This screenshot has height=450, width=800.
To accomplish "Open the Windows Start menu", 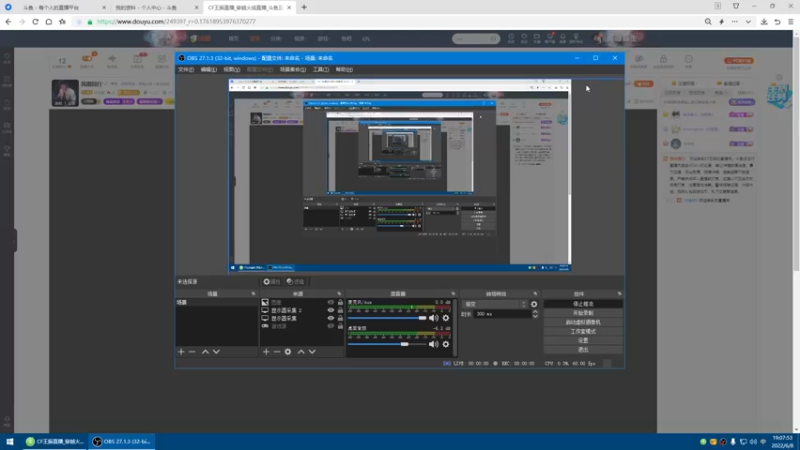I will click(x=10, y=441).
